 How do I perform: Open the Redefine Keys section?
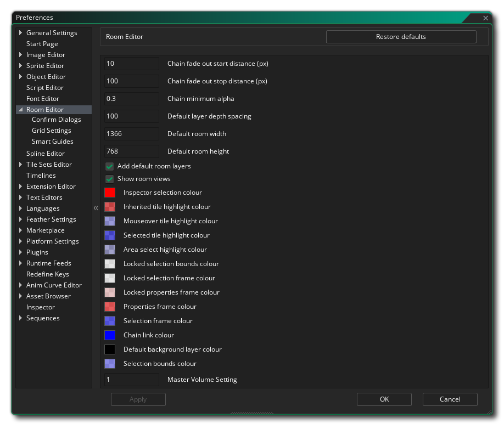pyautogui.click(x=48, y=274)
